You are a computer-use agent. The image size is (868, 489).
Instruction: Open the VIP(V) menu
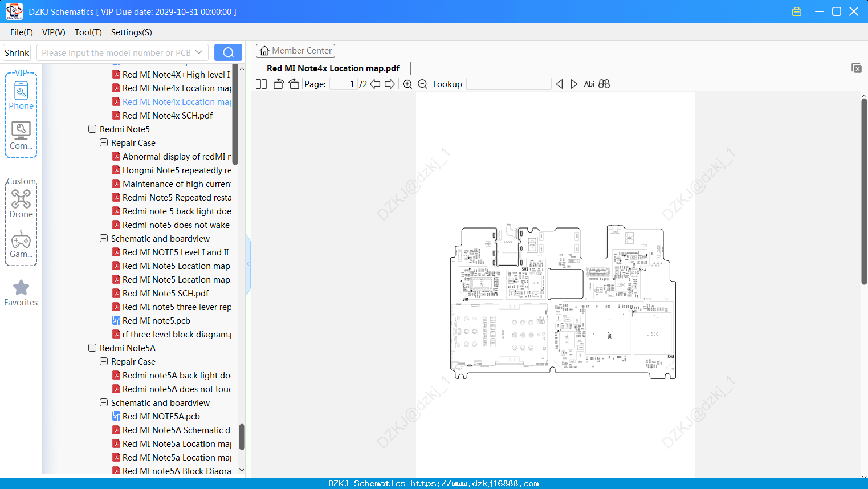coord(54,32)
